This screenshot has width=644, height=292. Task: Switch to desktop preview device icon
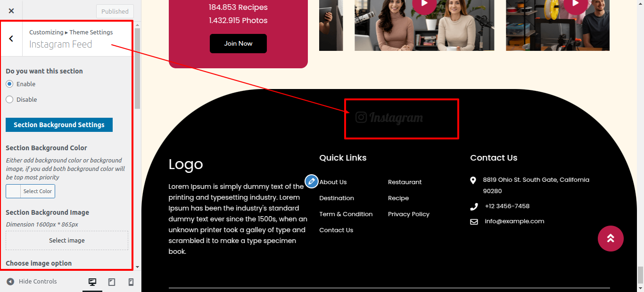[x=92, y=282]
